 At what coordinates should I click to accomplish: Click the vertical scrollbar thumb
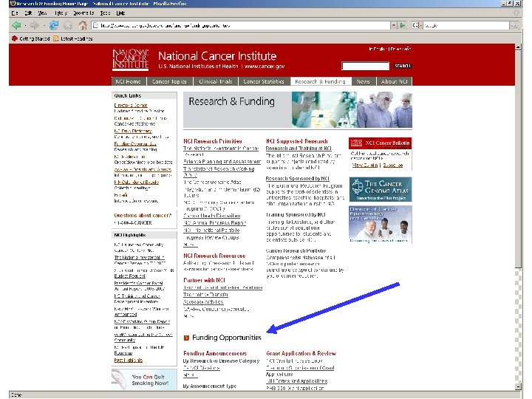(x=518, y=159)
